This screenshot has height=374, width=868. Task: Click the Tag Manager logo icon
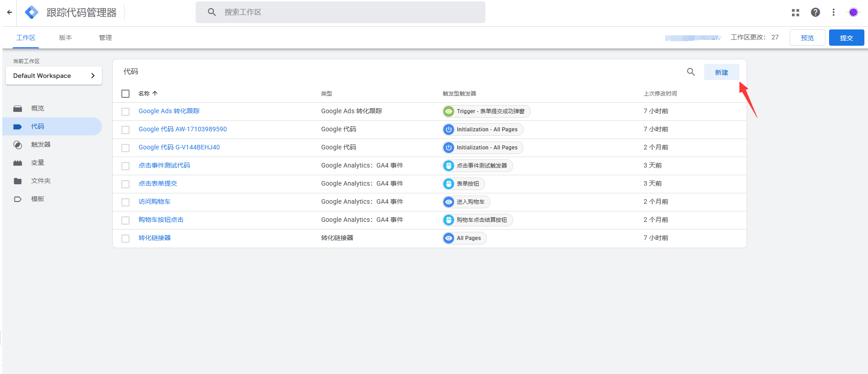[32, 12]
